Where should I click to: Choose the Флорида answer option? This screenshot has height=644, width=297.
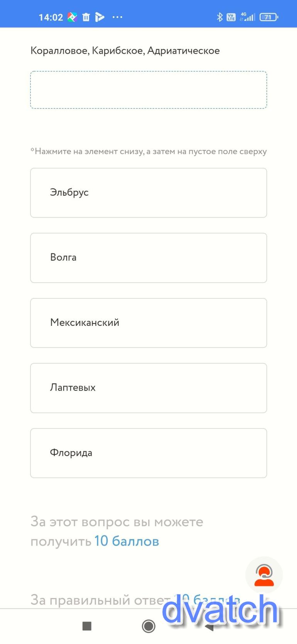[148, 453]
